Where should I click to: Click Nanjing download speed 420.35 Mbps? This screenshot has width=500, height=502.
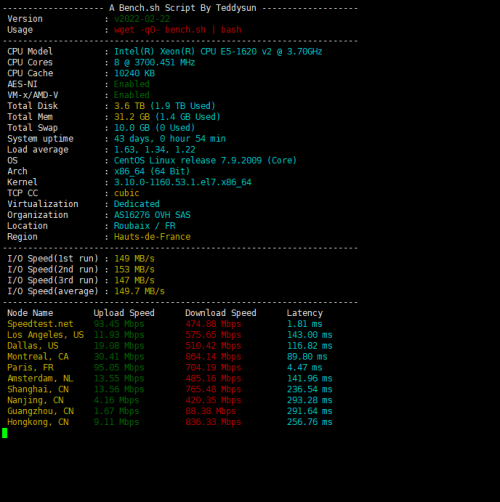pos(213,400)
